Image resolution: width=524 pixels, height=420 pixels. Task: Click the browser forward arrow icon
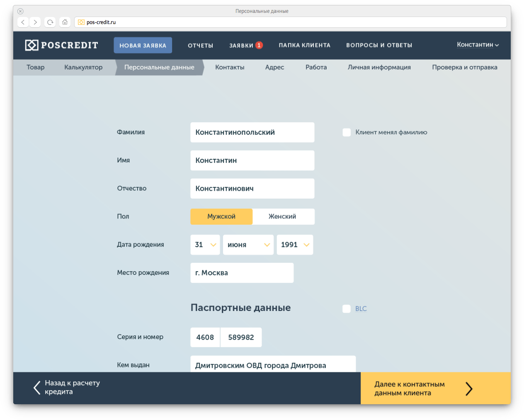(35, 22)
